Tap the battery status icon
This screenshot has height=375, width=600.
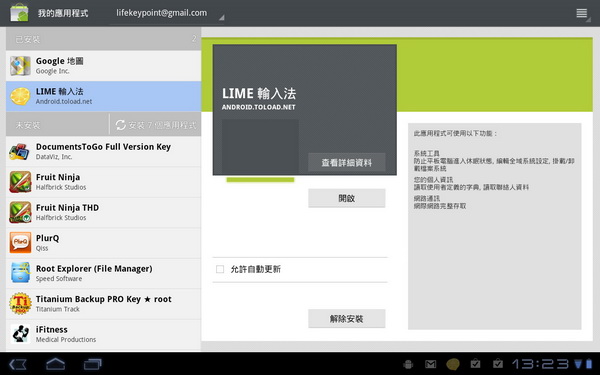(589, 364)
